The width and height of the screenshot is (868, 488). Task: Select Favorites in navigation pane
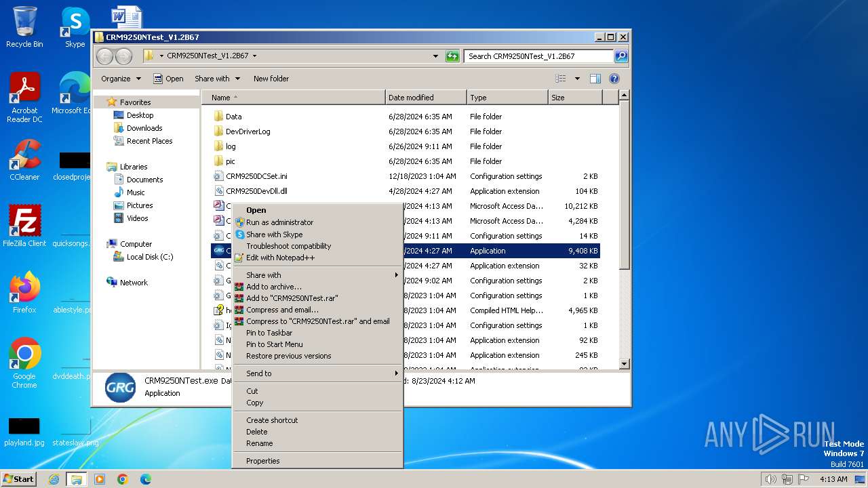[135, 102]
